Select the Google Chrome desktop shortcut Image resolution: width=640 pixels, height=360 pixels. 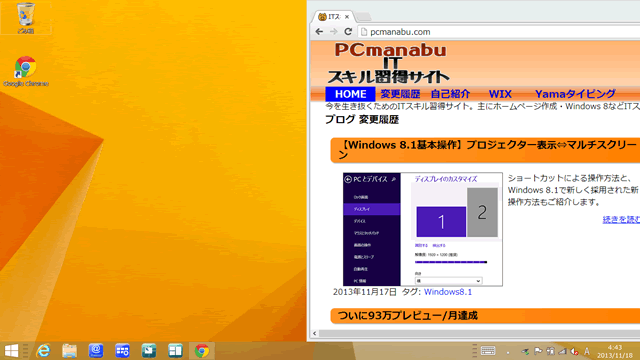point(26,71)
